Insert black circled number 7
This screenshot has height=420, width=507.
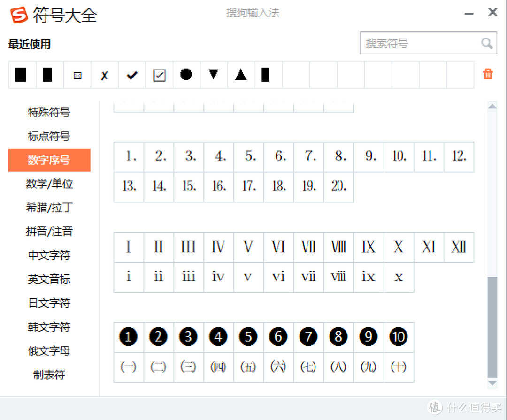[x=308, y=337]
